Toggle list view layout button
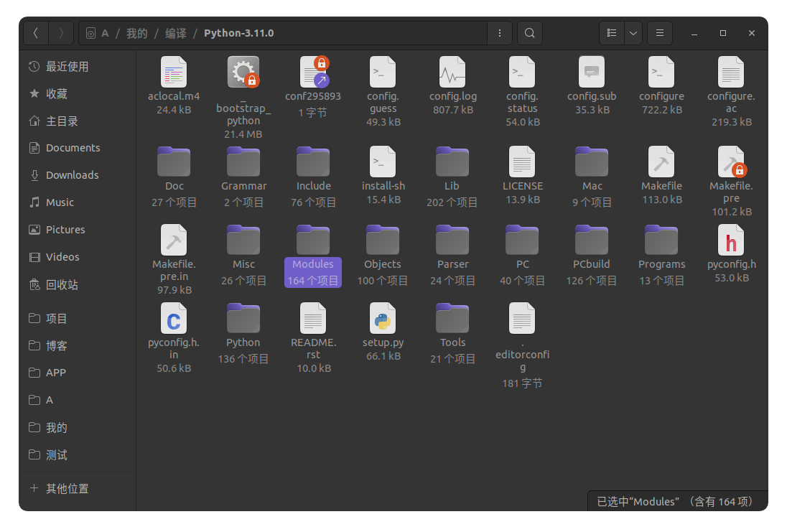 612,33
